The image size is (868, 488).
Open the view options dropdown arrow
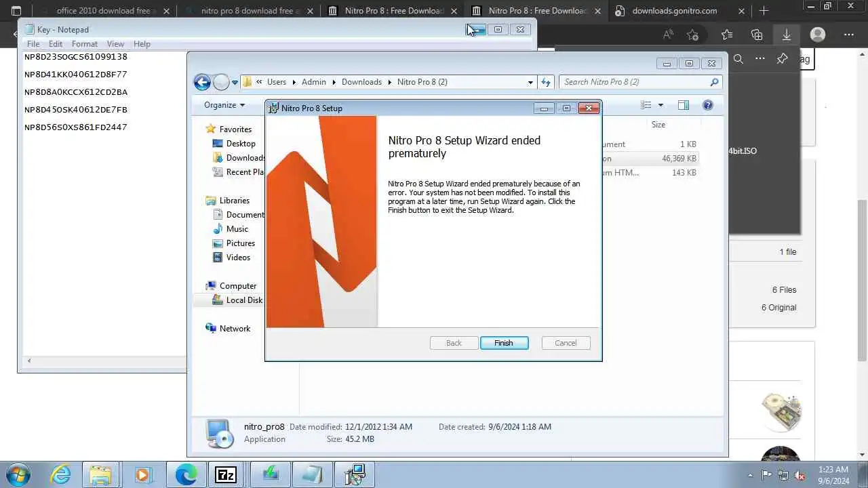[660, 105]
